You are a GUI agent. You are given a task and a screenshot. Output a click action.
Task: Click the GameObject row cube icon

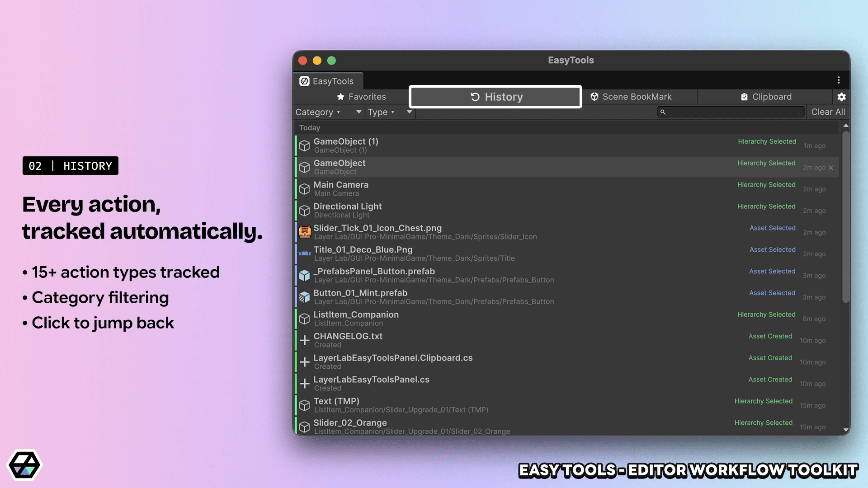[x=305, y=167]
